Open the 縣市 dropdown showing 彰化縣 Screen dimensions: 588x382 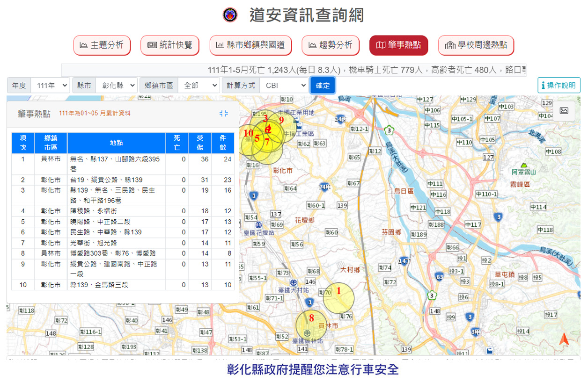pos(116,86)
